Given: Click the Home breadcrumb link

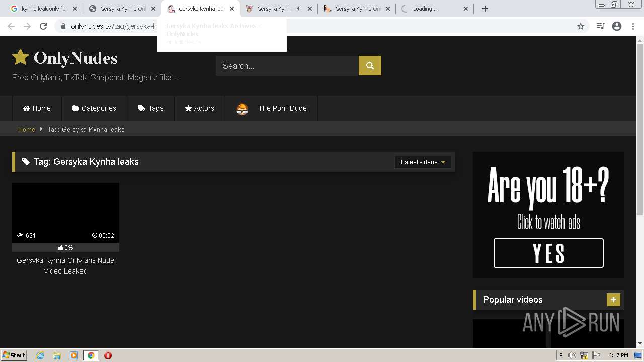Looking at the screenshot, I should point(27,129).
